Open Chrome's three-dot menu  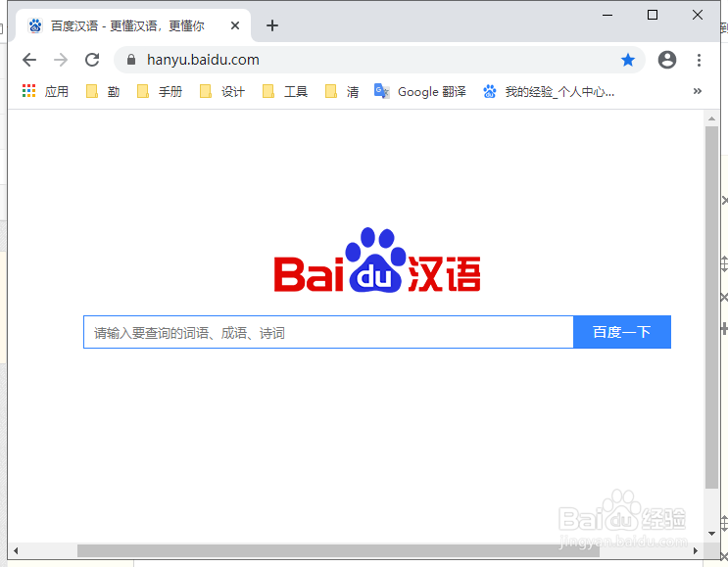pos(699,60)
